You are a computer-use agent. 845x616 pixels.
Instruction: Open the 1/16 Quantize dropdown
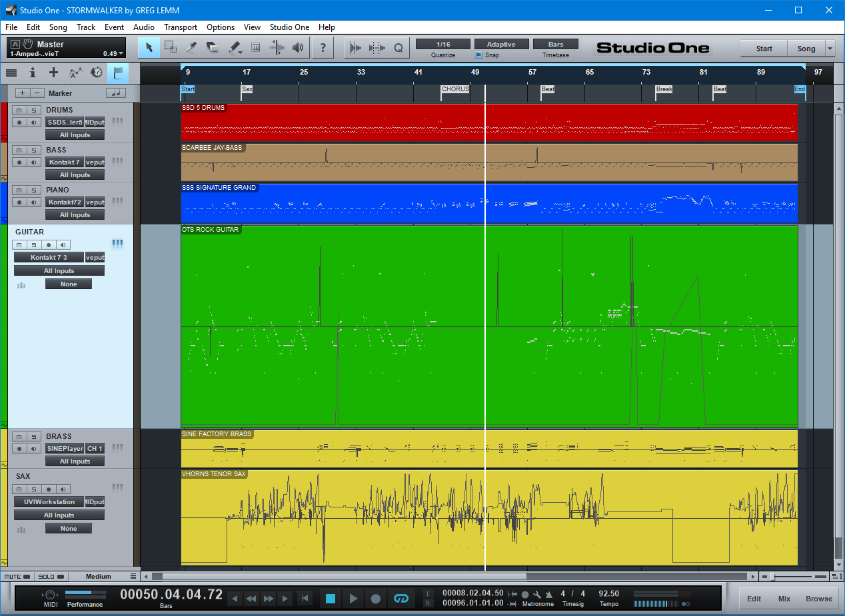[x=443, y=44]
